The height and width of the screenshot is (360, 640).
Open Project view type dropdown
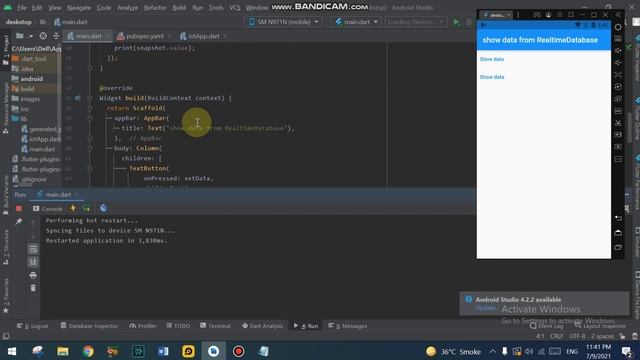24,36
